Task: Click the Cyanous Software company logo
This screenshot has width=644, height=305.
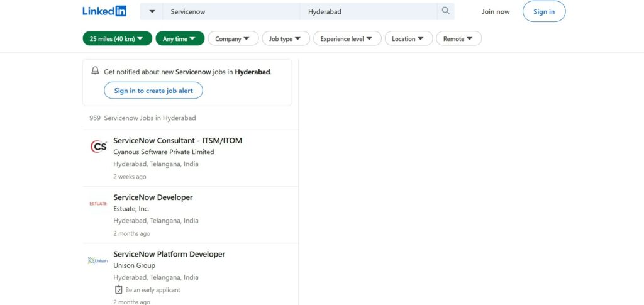Action: coord(98,146)
